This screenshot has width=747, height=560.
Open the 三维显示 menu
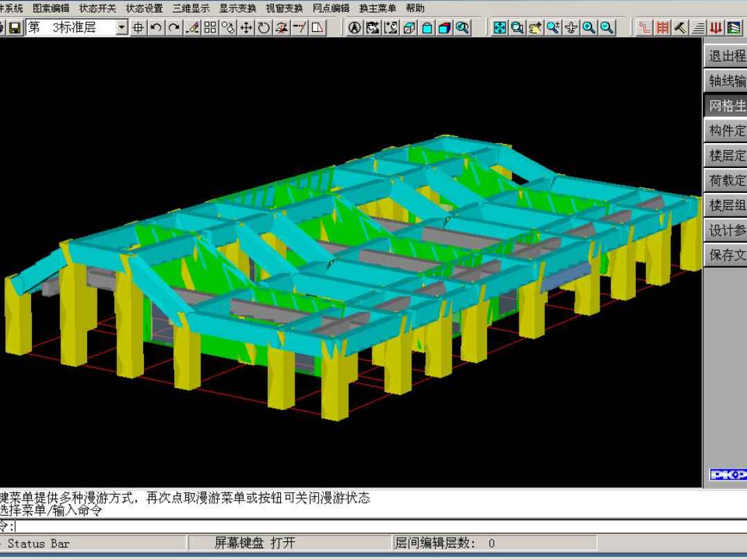pyautogui.click(x=191, y=8)
